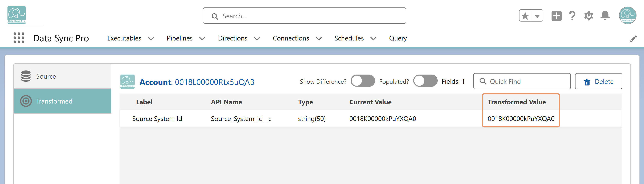This screenshot has height=184, width=644.
Task: Open the Account 0018L00000Rtx5uQAB link
Action: [x=197, y=82]
